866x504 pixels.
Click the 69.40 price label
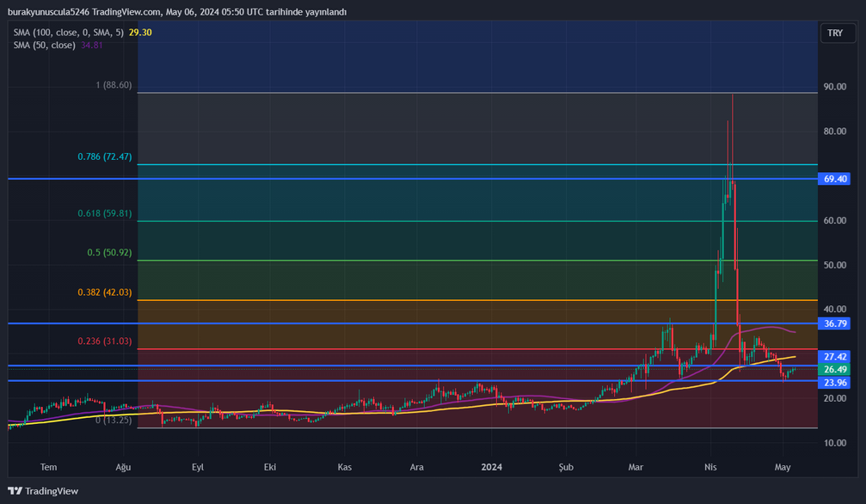[834, 179]
